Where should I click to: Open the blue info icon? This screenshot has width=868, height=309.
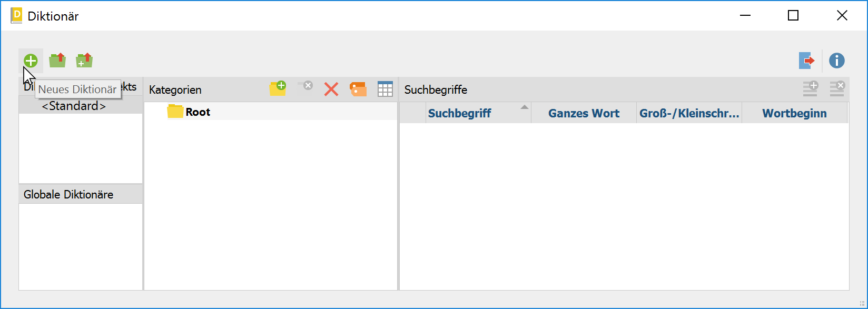coord(837,61)
